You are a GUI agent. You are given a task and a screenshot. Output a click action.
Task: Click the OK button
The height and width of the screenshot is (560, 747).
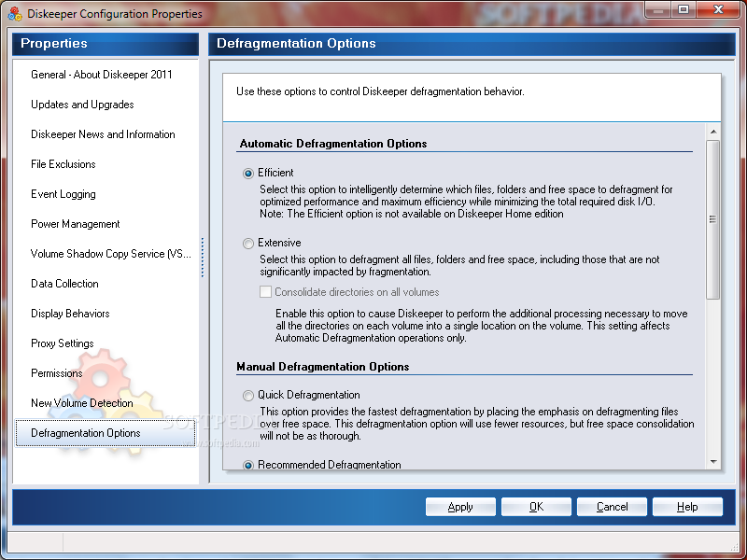click(536, 507)
